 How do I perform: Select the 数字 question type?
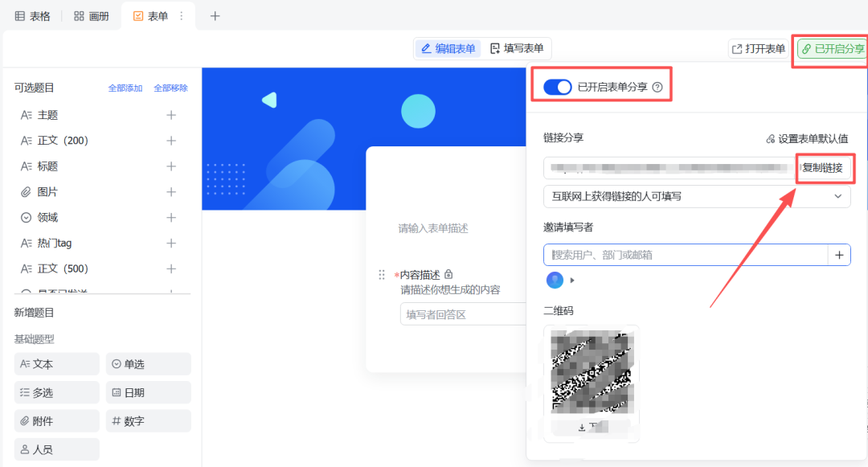[x=148, y=420]
